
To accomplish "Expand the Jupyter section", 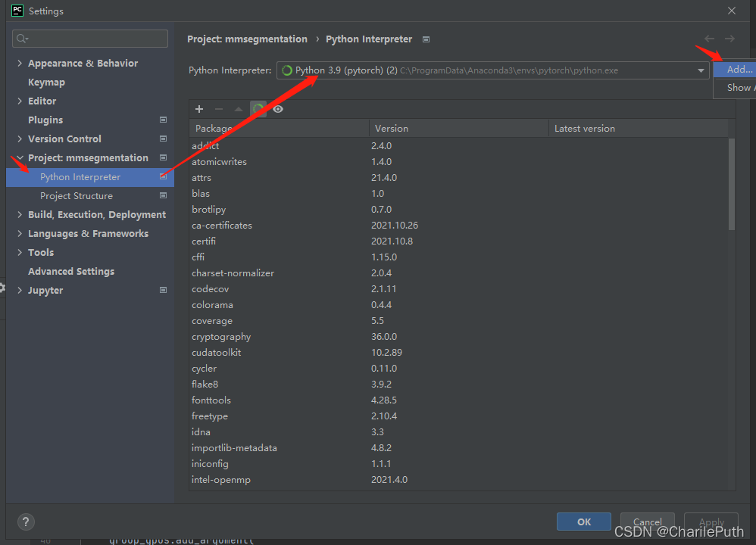I will coord(20,290).
